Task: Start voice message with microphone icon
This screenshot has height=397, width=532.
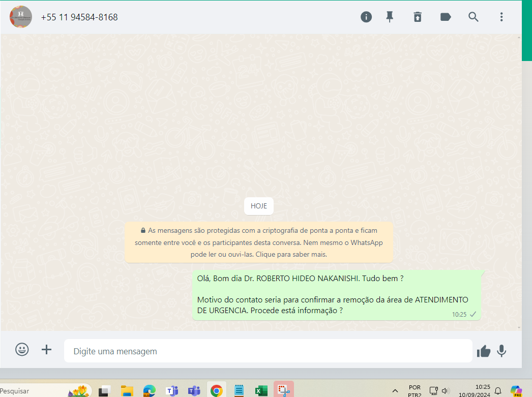Action: (501, 351)
